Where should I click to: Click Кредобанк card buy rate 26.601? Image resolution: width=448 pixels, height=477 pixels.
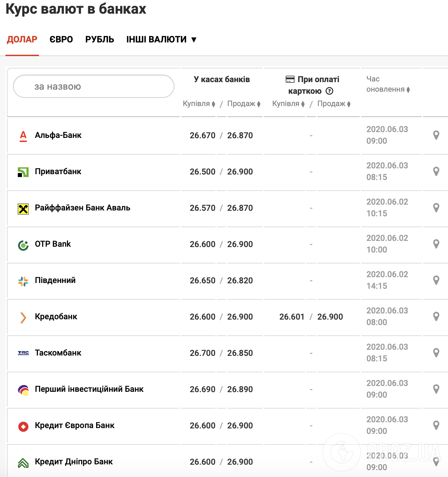[x=292, y=317]
